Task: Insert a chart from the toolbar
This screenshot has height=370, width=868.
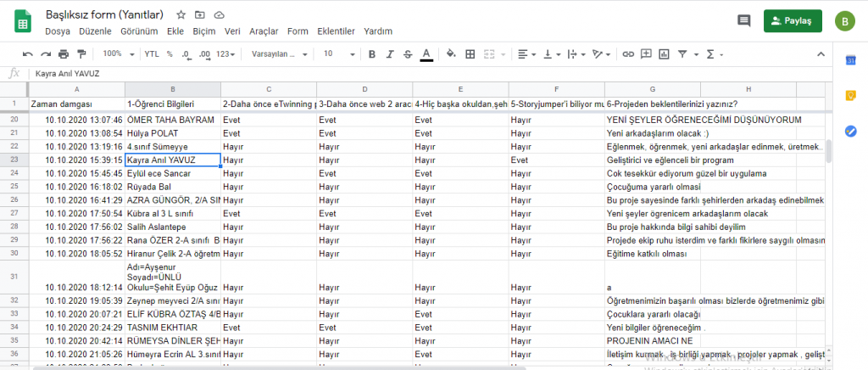Action: point(664,53)
